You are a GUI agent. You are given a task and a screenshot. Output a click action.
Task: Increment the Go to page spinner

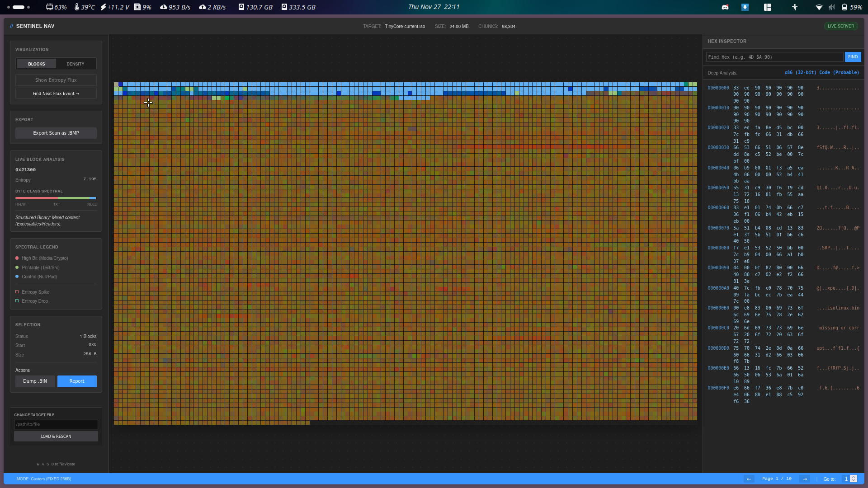pos(854,477)
